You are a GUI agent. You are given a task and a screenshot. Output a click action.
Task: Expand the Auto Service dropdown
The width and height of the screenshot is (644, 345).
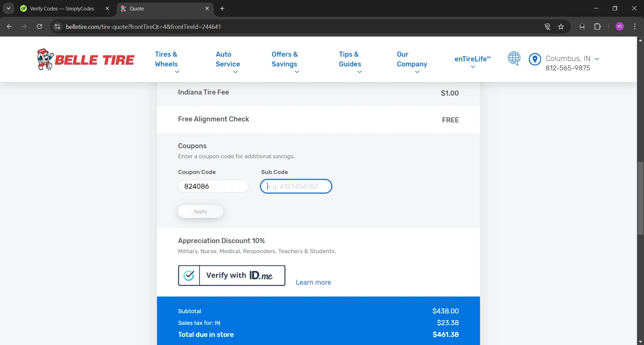click(x=228, y=60)
